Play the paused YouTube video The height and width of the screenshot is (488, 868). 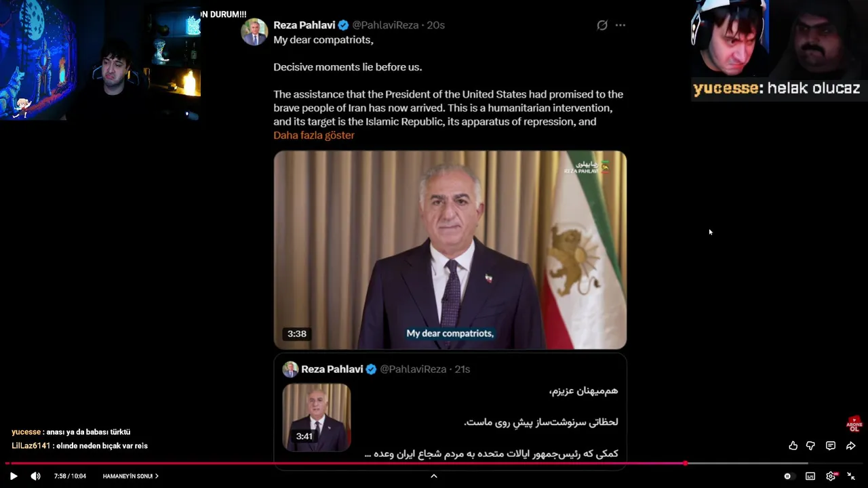pos(14,476)
